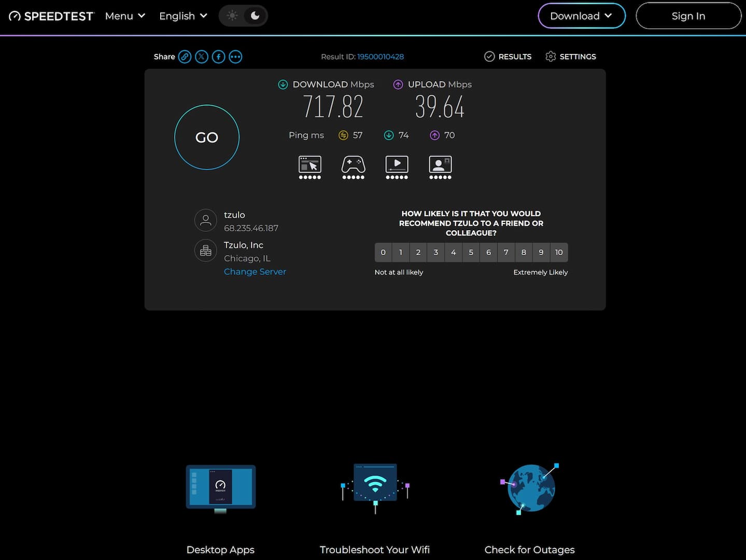Share result on Facebook

[219, 57]
